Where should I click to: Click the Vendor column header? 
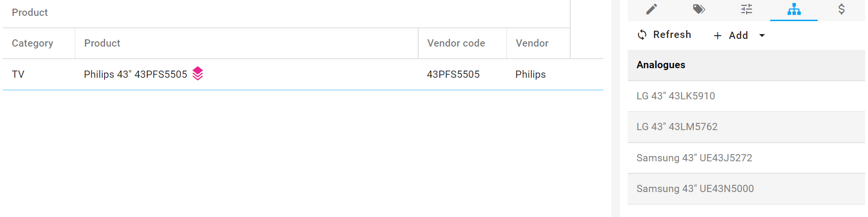click(x=532, y=43)
